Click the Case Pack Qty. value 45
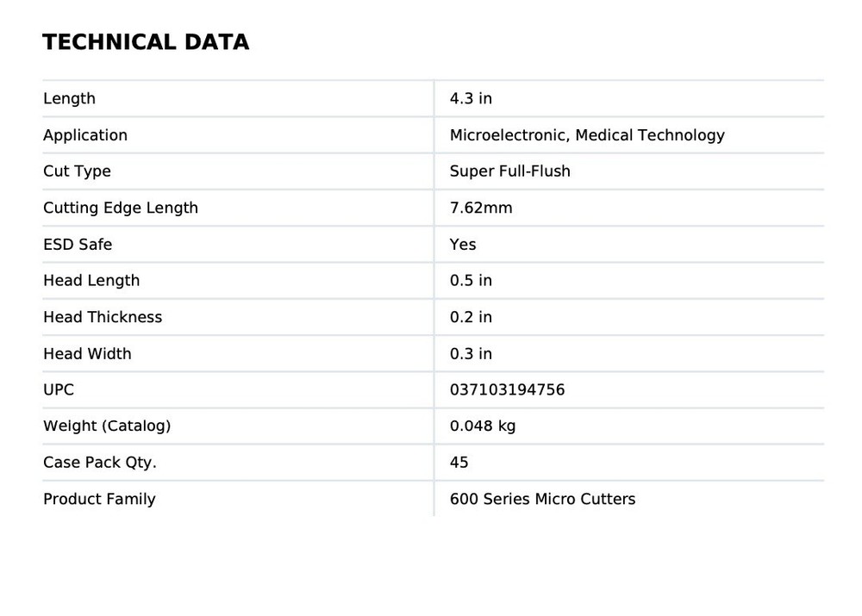 tap(459, 463)
